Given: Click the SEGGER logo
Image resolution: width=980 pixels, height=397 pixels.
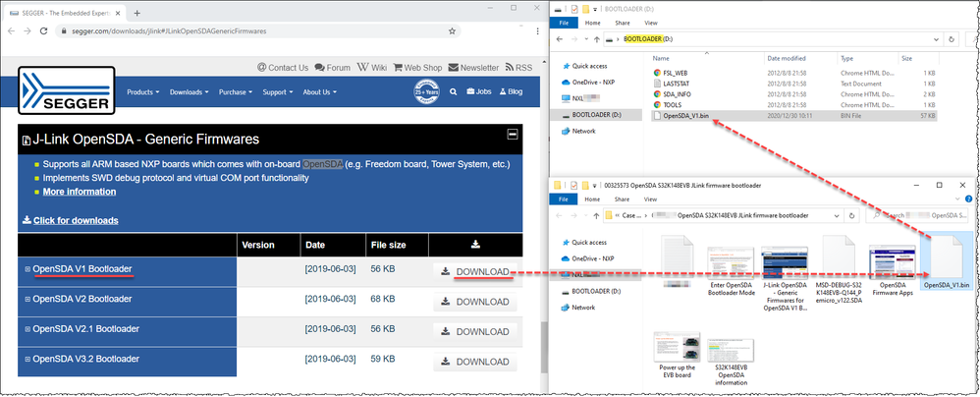Looking at the screenshot, I should pyautogui.click(x=66, y=91).
